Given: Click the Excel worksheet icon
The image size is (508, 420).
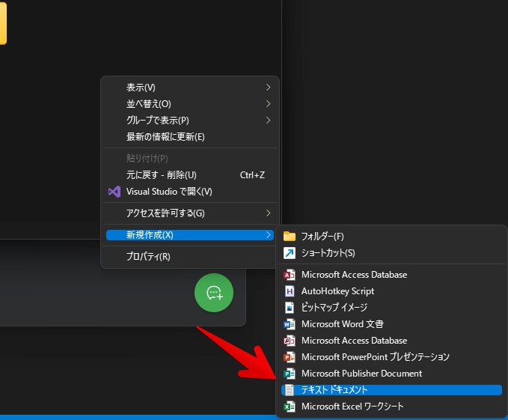Looking at the screenshot, I should click(x=290, y=407).
